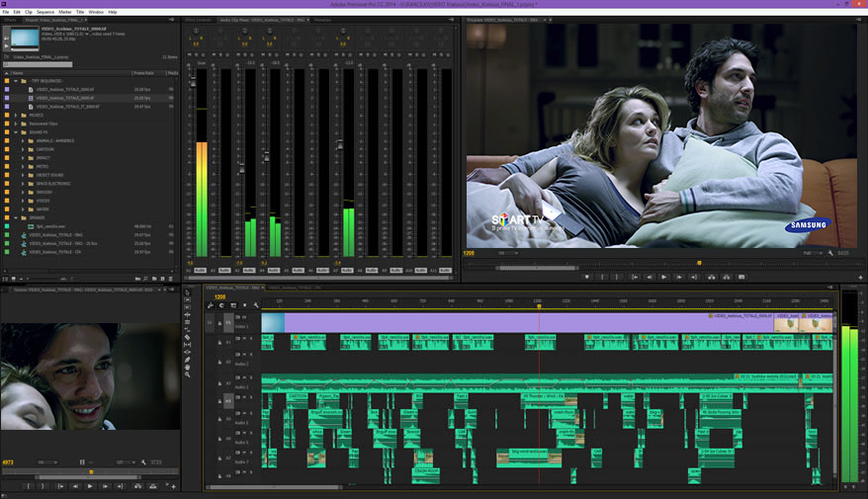Open Program monitor button editor plus icon
The image size is (868, 499).
(x=860, y=277)
